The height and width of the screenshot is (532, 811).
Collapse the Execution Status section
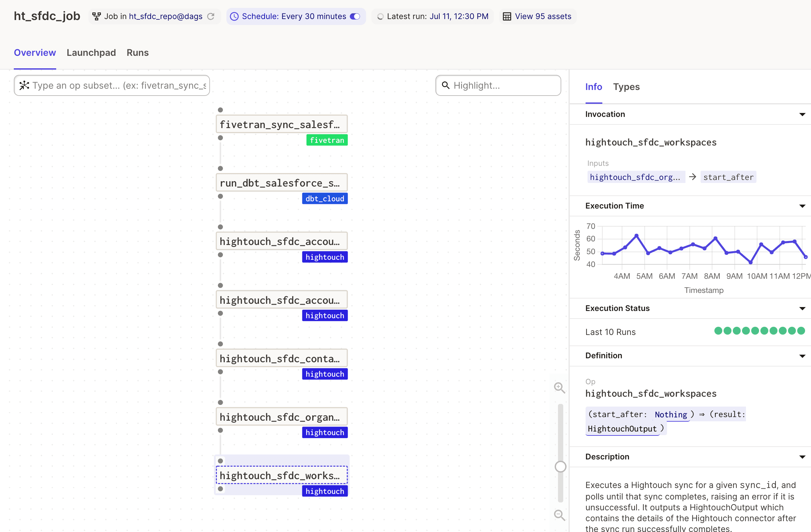pos(802,309)
